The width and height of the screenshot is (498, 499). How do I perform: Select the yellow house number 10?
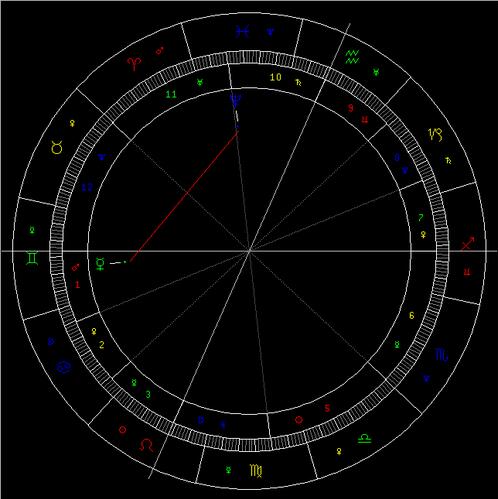coord(275,77)
